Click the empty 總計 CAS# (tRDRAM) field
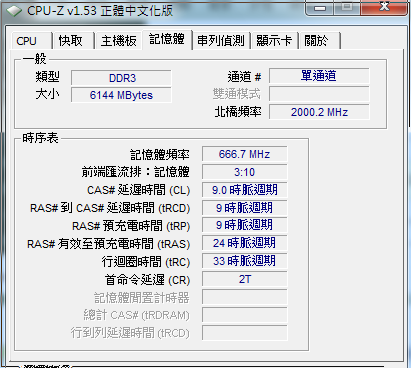 (244, 315)
